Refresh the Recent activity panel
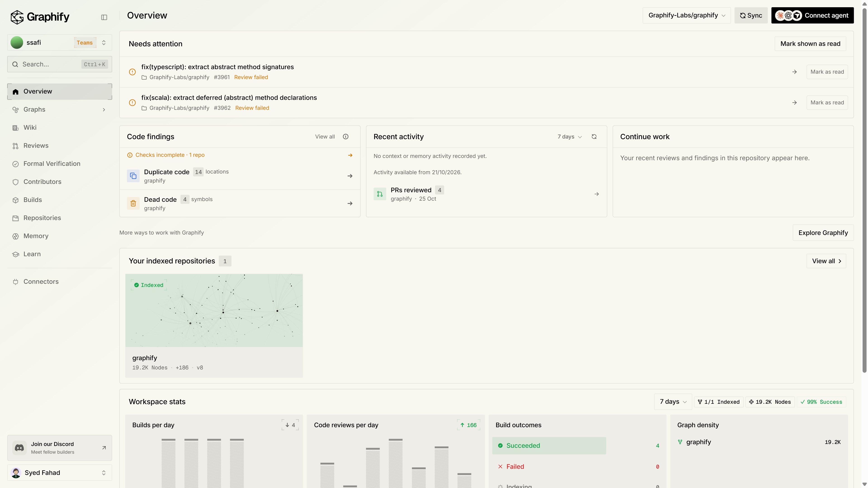The width and height of the screenshot is (868, 488). (594, 137)
